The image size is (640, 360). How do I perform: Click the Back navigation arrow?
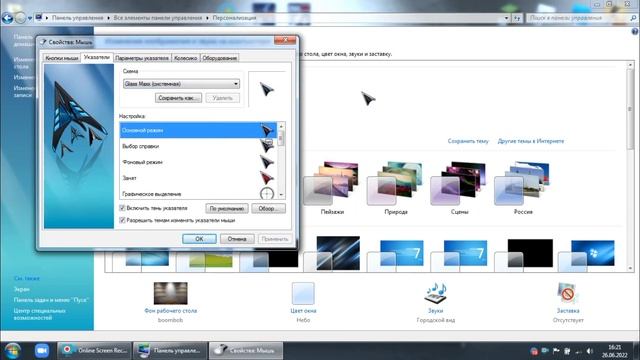tap(7, 18)
